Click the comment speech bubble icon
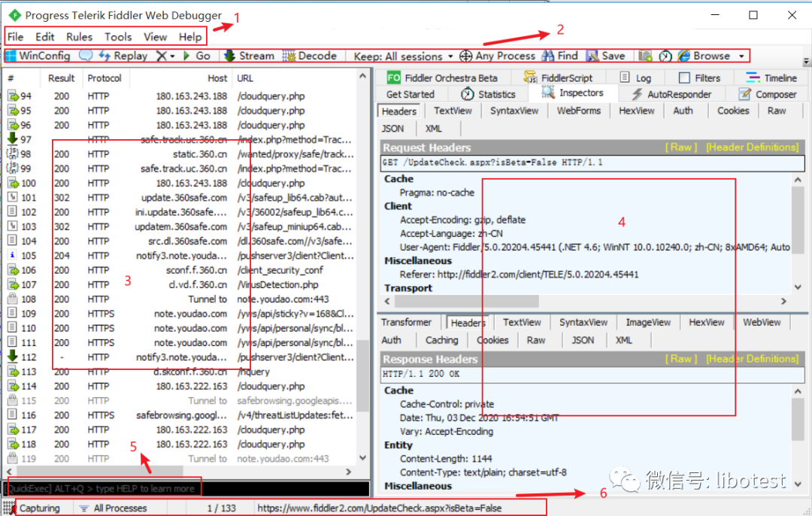The width and height of the screenshot is (812, 516). pyautogui.click(x=86, y=56)
